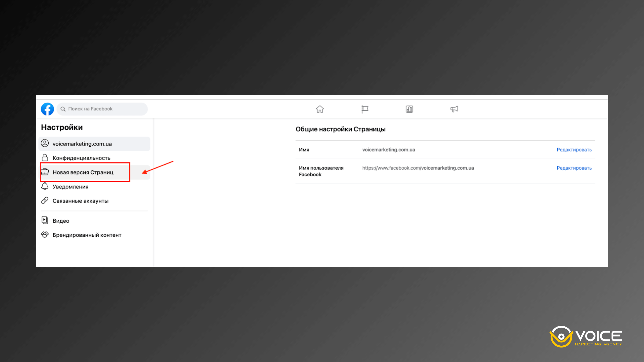Click Редактировать link next to Имя

(x=574, y=150)
